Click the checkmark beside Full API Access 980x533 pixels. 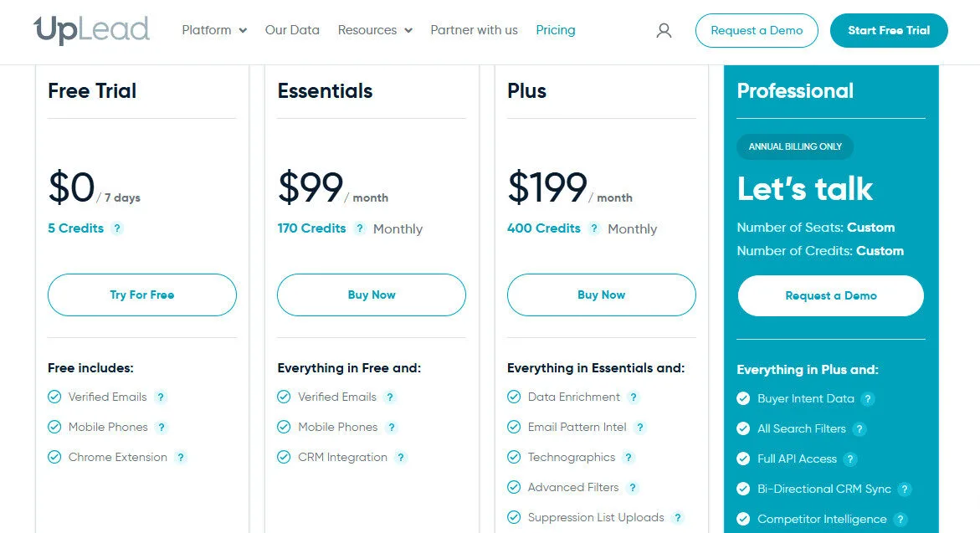[x=743, y=459]
